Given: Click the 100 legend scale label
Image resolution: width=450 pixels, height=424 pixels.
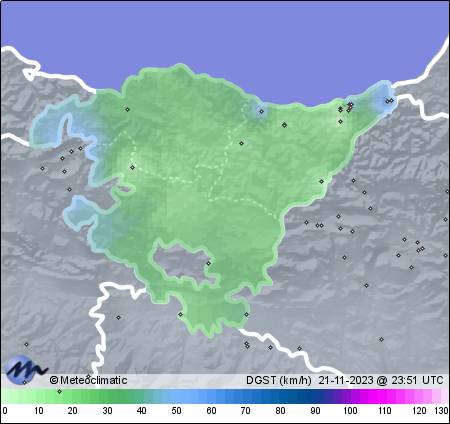Looking at the screenshot, I should [350, 410].
